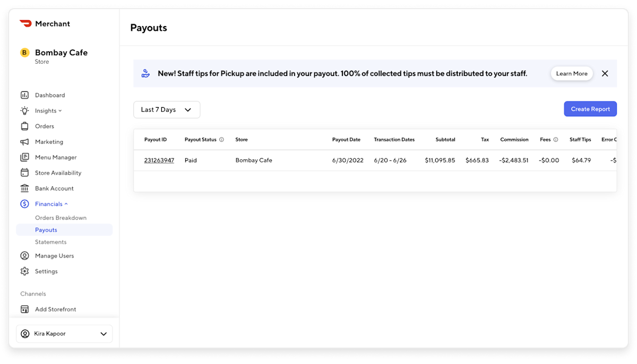The width and height of the screenshot is (637, 364).
Task: Open the Orders page
Action: pos(45,126)
